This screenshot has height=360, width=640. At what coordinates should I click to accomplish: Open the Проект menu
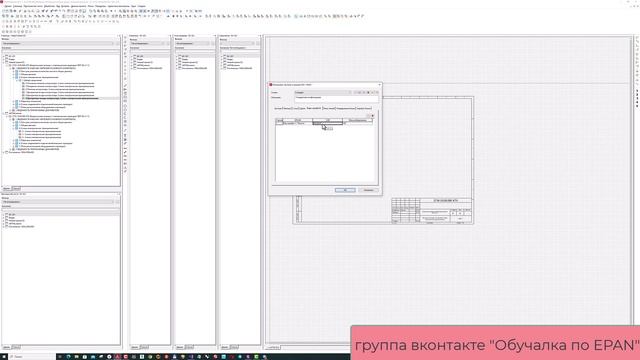pyautogui.click(x=8, y=7)
